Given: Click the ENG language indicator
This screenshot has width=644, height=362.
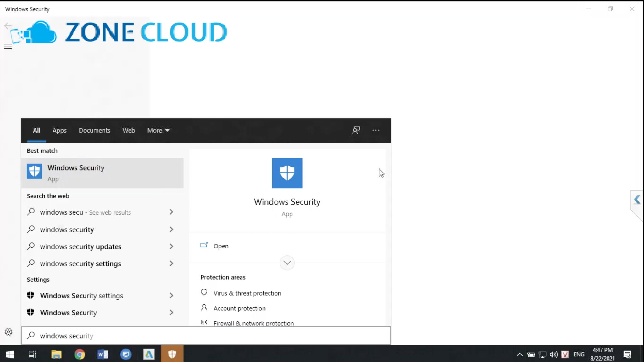Looking at the screenshot, I should [x=579, y=354].
